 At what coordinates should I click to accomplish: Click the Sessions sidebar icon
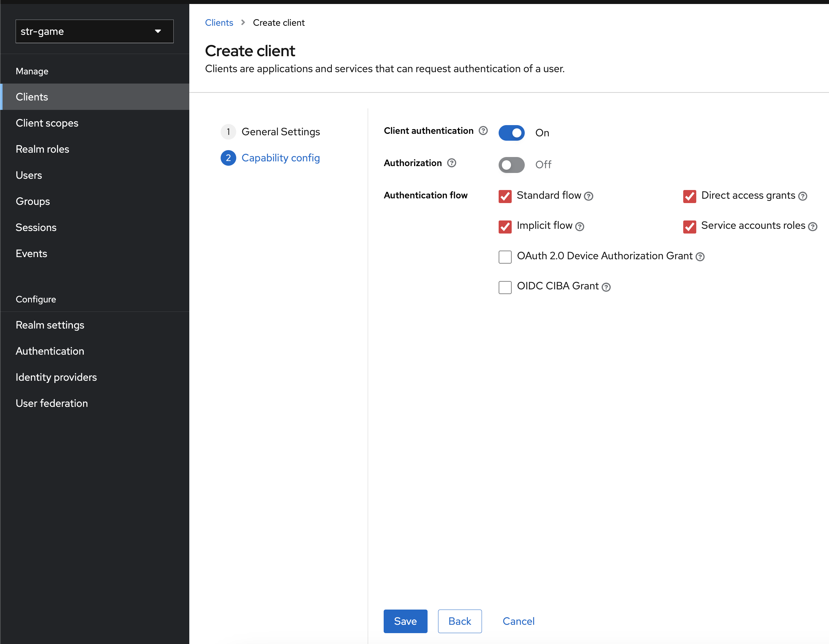[36, 227]
